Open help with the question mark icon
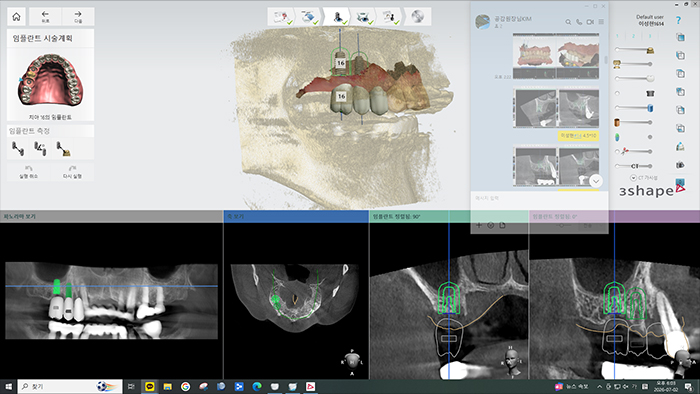This screenshot has height=394, width=700. (x=679, y=20)
